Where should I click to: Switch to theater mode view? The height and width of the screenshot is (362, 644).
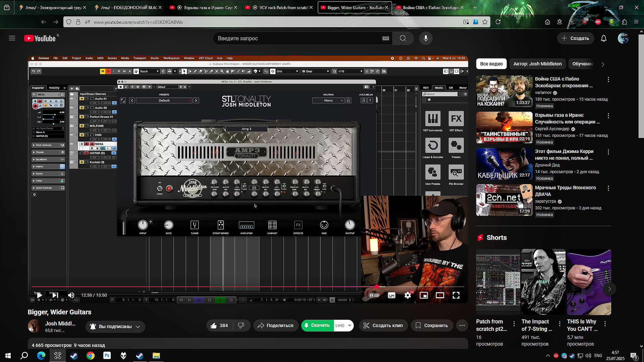[x=440, y=295]
